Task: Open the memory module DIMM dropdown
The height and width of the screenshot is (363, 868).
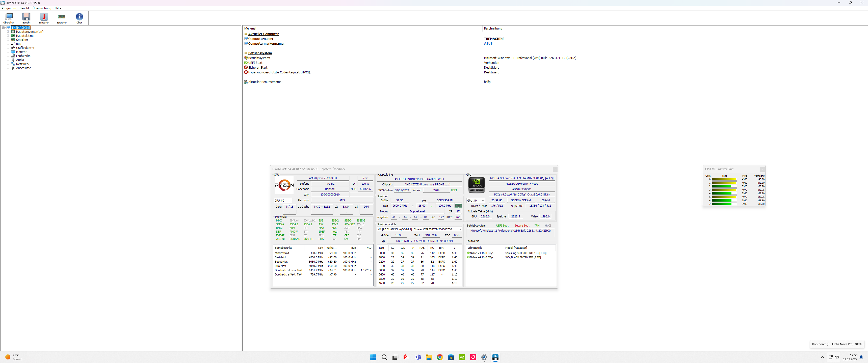Action: tap(419, 229)
